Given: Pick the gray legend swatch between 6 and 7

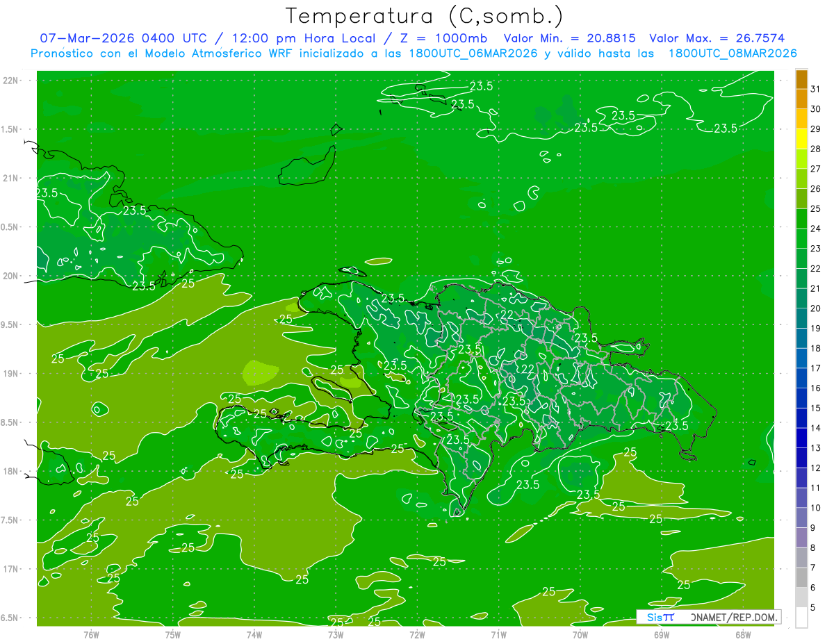Looking at the screenshot, I should coord(801,577).
